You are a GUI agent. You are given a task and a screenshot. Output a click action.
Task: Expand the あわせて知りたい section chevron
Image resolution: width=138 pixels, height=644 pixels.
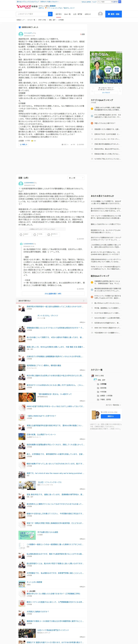pos(84,301)
